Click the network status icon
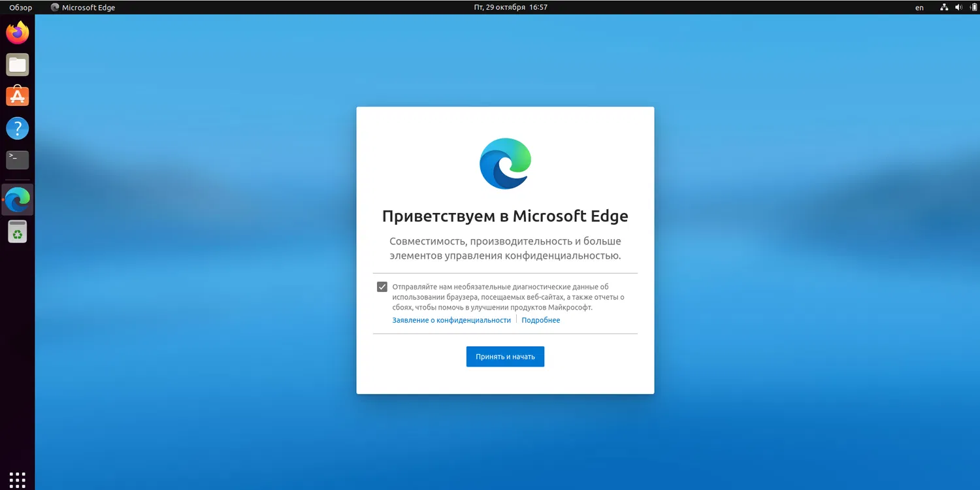This screenshot has width=980, height=490. pos(944,8)
